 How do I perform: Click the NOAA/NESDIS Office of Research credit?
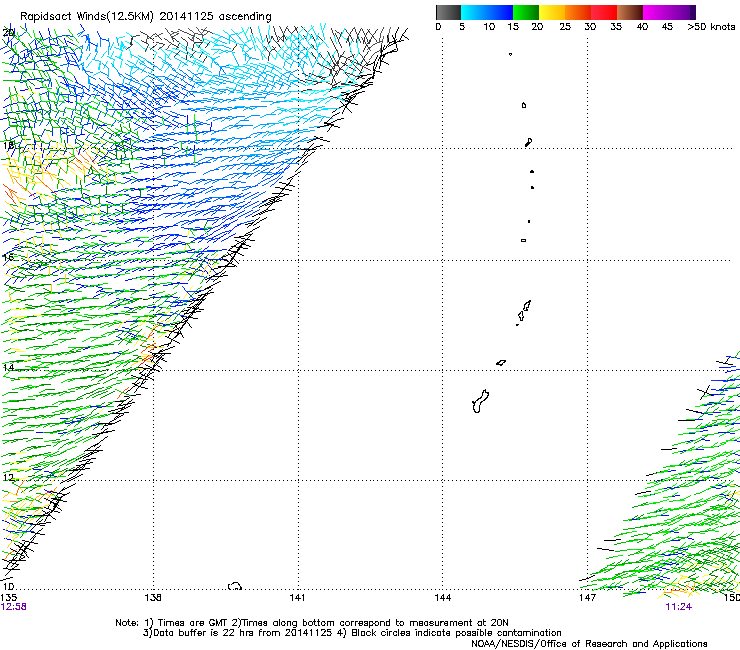point(589,644)
